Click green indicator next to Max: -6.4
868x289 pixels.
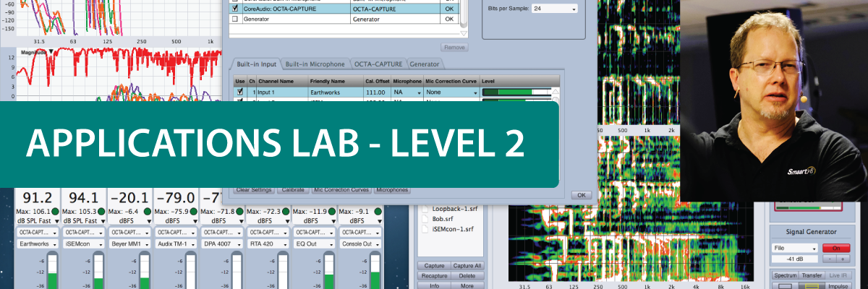coord(148,211)
